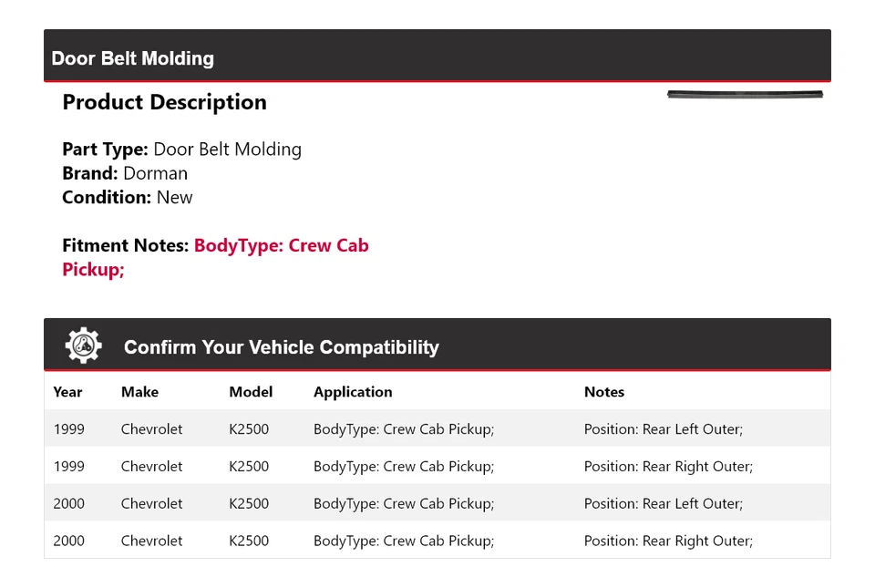Click the door belt molding product image

point(745,94)
